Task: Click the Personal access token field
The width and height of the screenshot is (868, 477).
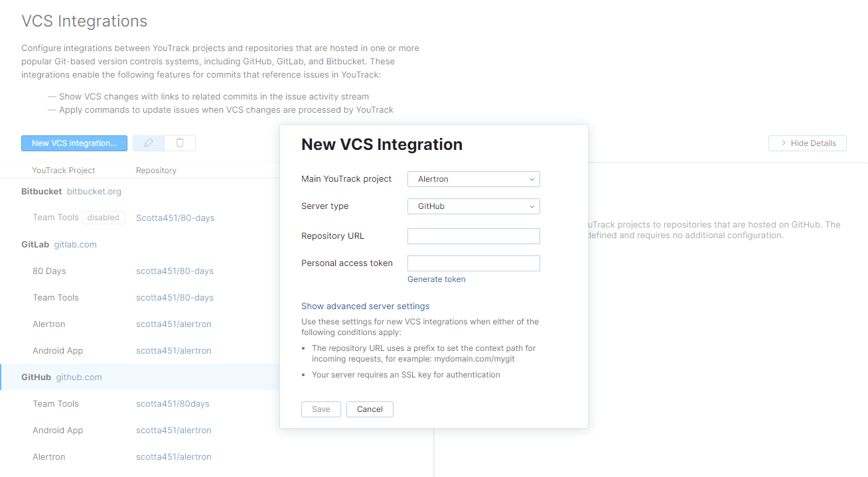Action: click(x=473, y=263)
